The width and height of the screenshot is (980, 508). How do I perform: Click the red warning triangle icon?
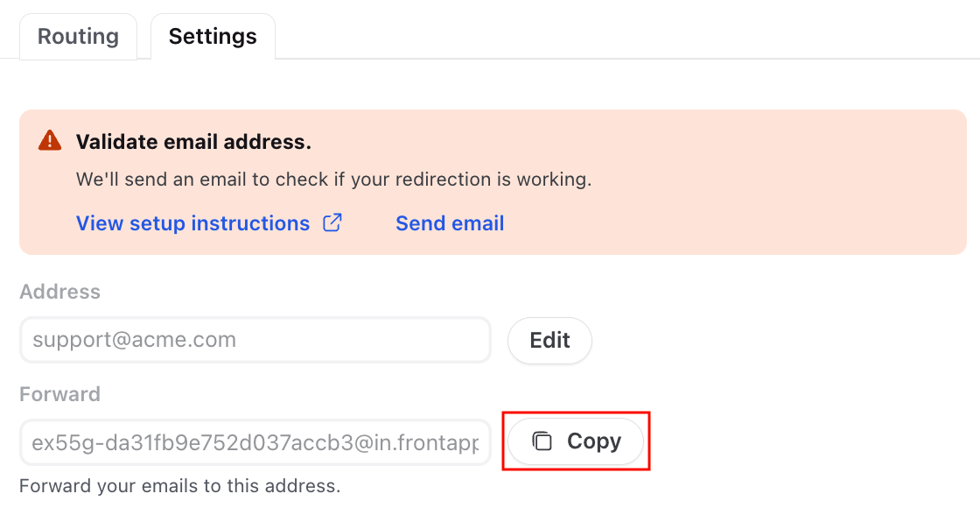tap(50, 141)
